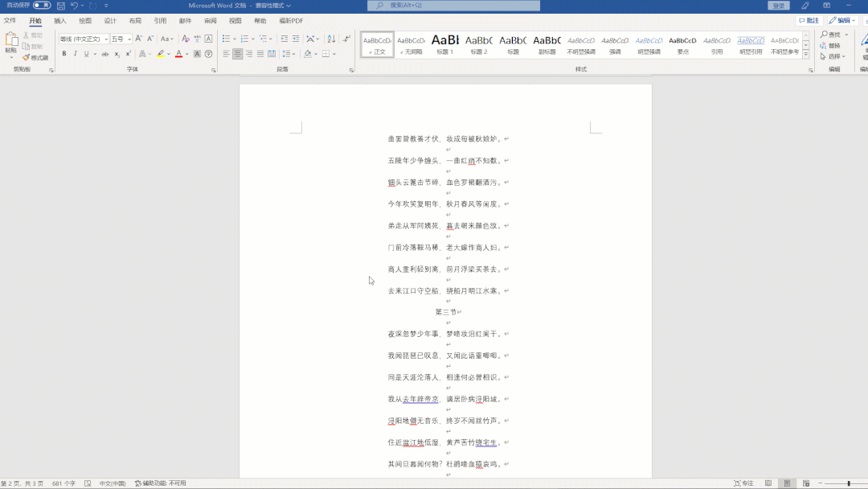Increase paragraph indent
Image resolution: width=868 pixels, height=489 pixels.
(x=296, y=39)
